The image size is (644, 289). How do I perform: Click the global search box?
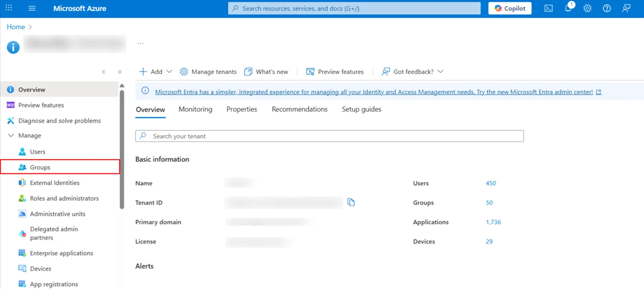coord(354,8)
